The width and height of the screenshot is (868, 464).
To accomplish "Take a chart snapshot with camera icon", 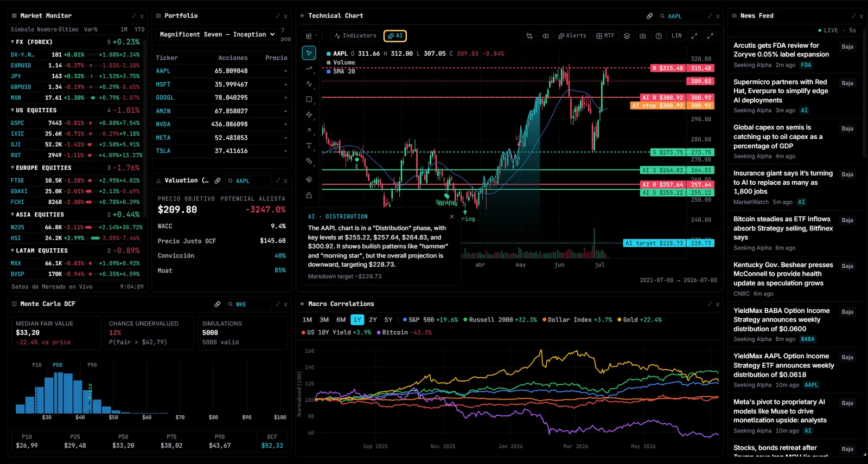I will [x=642, y=36].
